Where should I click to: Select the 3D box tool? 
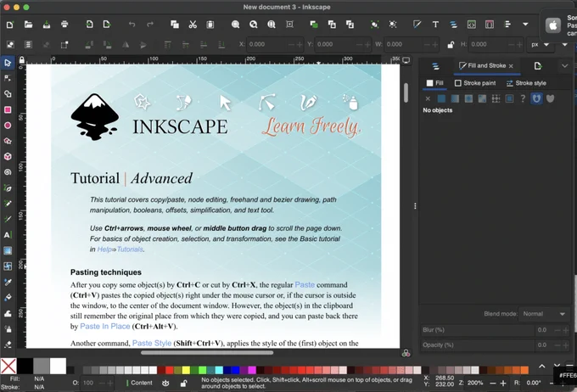pyautogui.click(x=8, y=156)
